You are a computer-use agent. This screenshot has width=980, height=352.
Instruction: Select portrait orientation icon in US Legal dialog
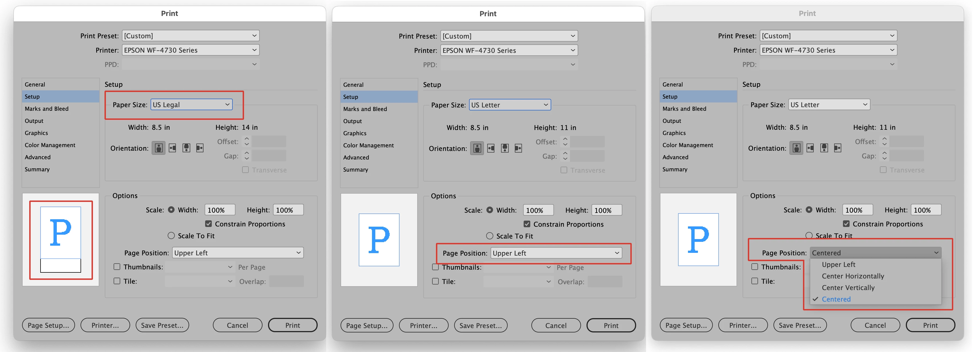(x=159, y=148)
